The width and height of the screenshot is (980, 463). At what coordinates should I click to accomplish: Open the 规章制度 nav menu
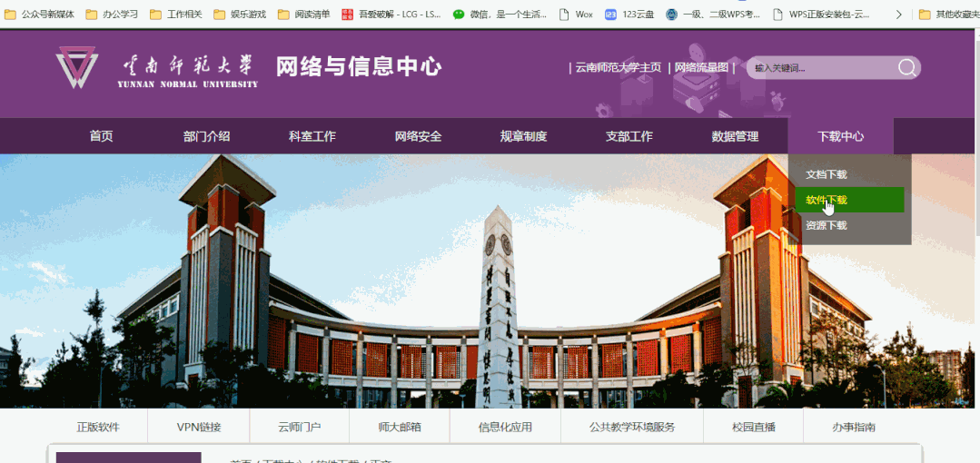click(523, 136)
